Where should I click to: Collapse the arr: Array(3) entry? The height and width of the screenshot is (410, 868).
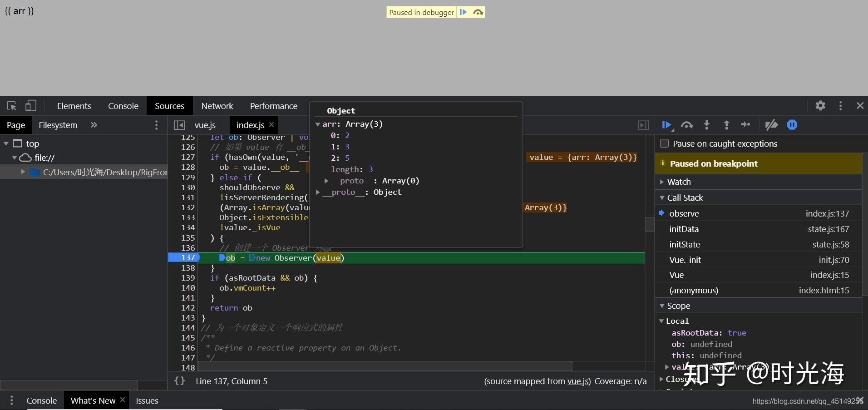(x=317, y=124)
